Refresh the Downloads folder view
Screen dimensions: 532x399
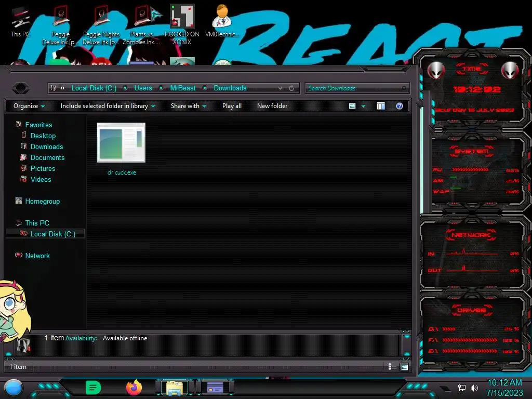click(x=291, y=88)
